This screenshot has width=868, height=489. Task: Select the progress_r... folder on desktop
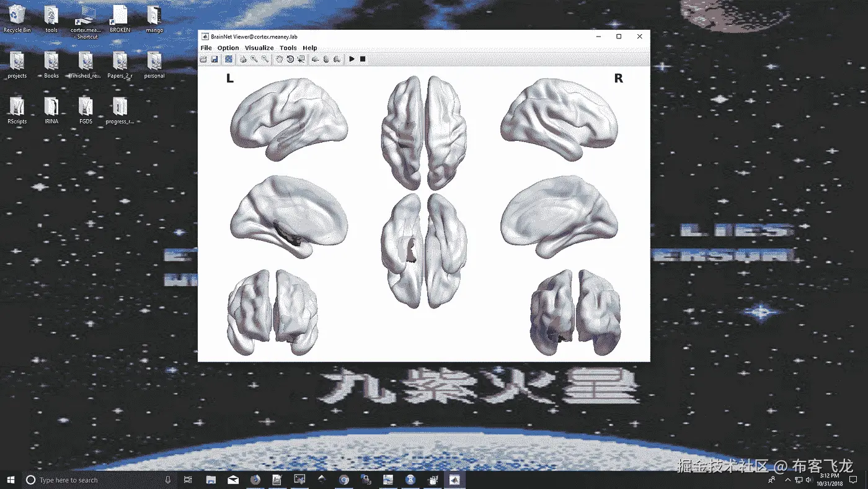pos(120,110)
